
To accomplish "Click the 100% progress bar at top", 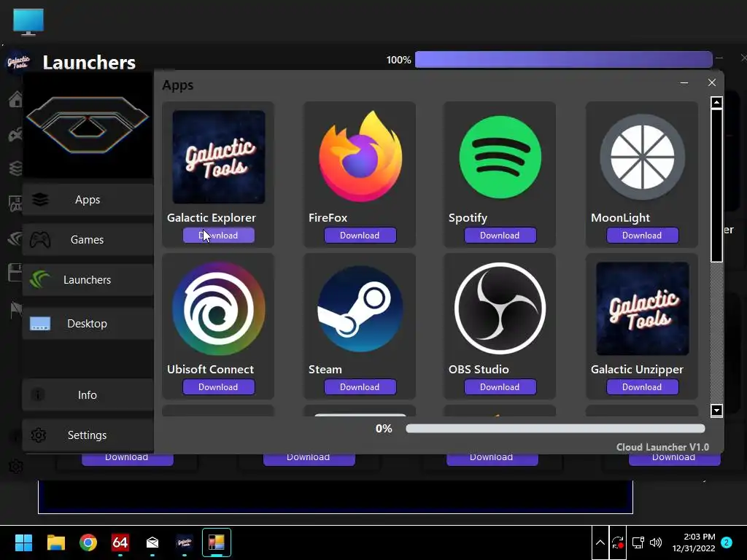I will 564,60.
